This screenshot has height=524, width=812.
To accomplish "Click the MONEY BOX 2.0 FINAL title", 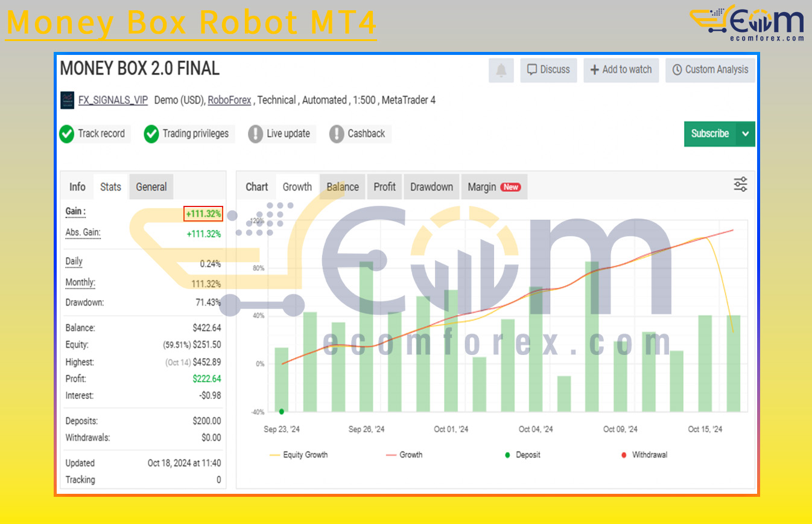I will click(x=139, y=69).
